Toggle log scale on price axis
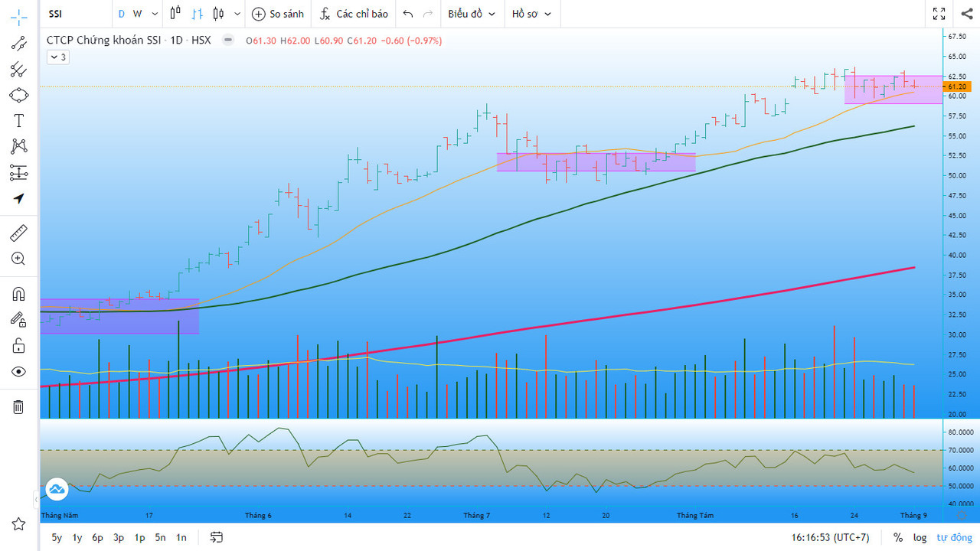 pos(919,538)
